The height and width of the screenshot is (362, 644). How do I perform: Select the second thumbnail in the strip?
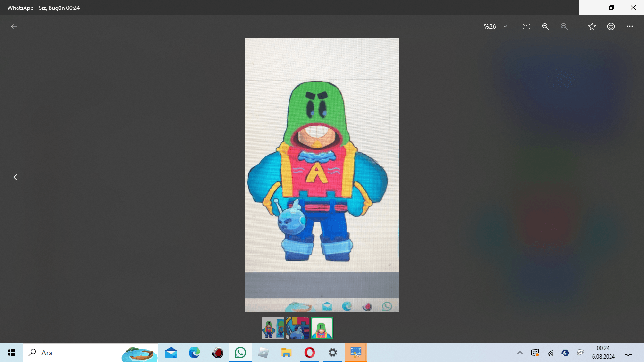coord(297,328)
